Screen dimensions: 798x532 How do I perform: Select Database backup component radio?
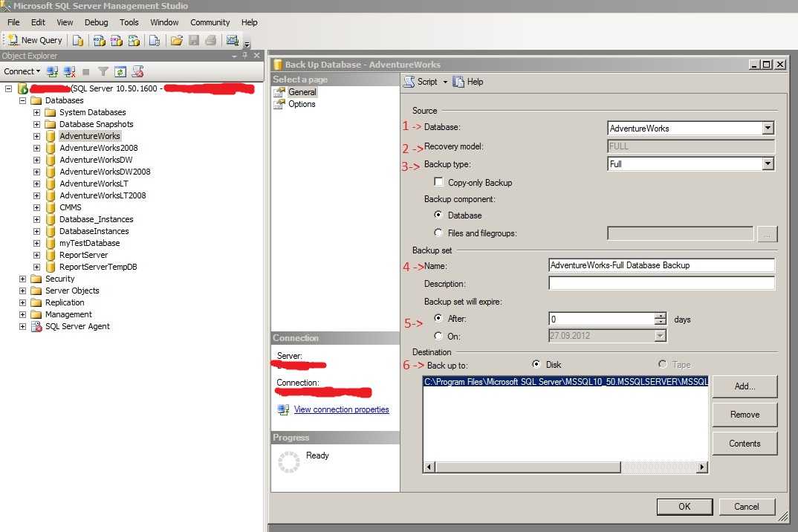click(x=438, y=215)
